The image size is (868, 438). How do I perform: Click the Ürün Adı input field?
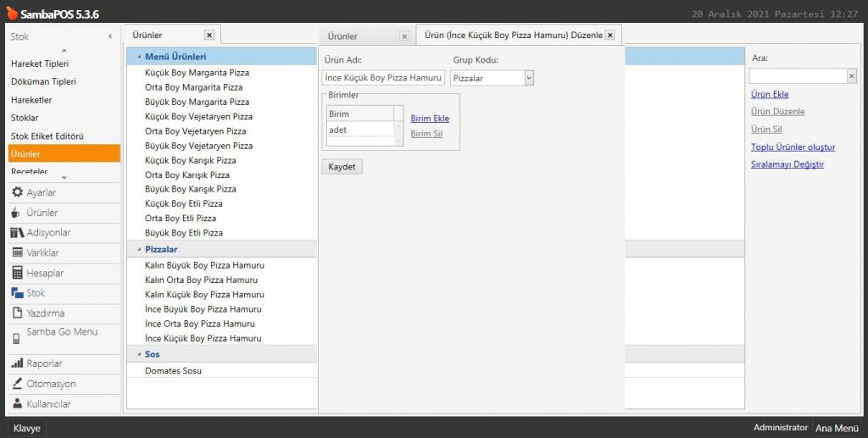384,78
